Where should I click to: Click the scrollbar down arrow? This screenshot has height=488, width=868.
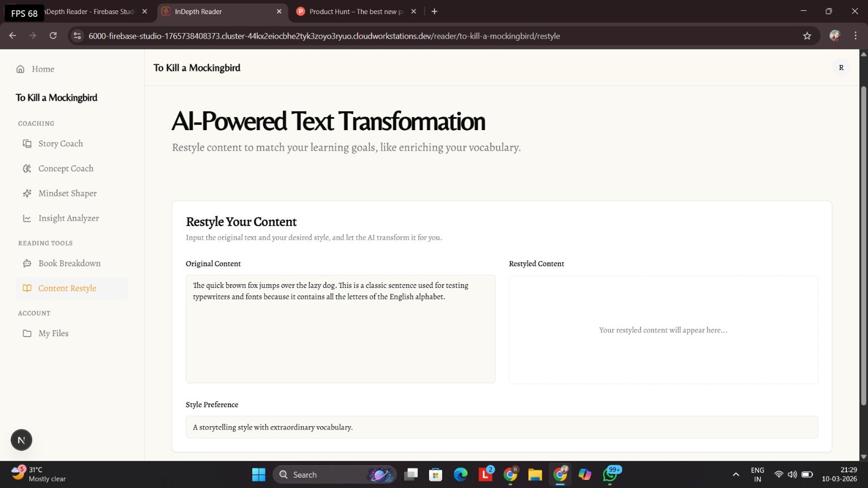(x=864, y=456)
